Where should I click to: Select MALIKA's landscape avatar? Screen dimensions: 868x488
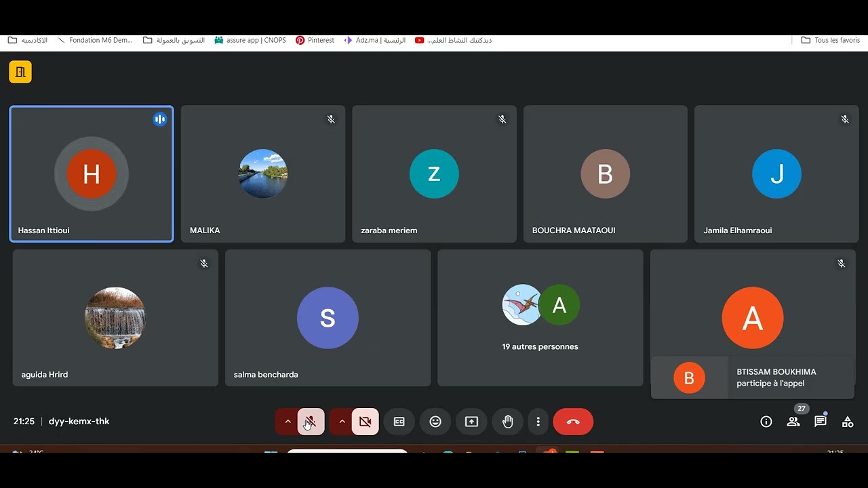(263, 174)
